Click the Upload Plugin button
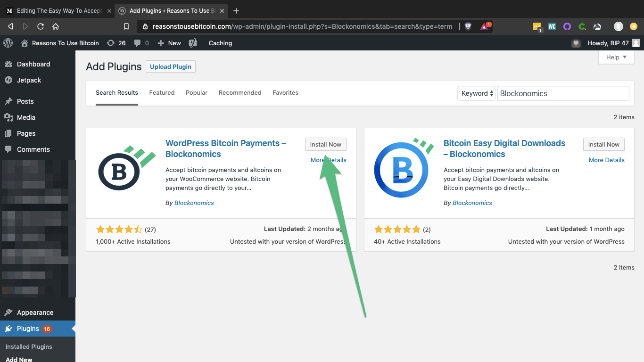 (x=171, y=66)
